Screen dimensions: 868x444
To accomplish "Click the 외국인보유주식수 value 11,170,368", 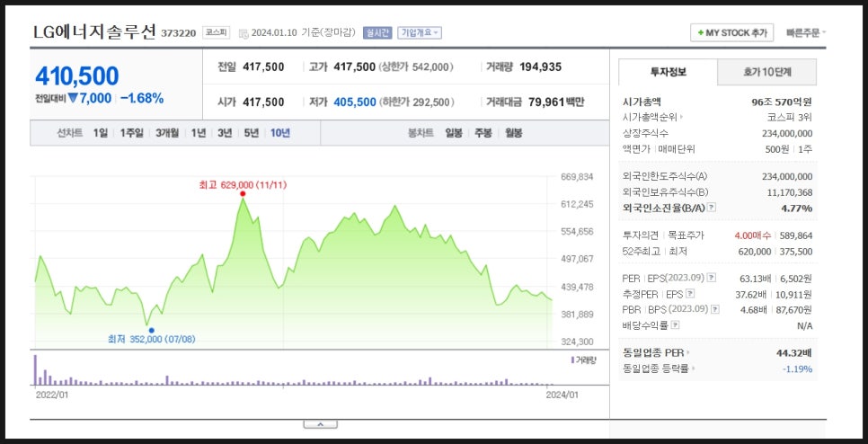I will [x=790, y=192].
